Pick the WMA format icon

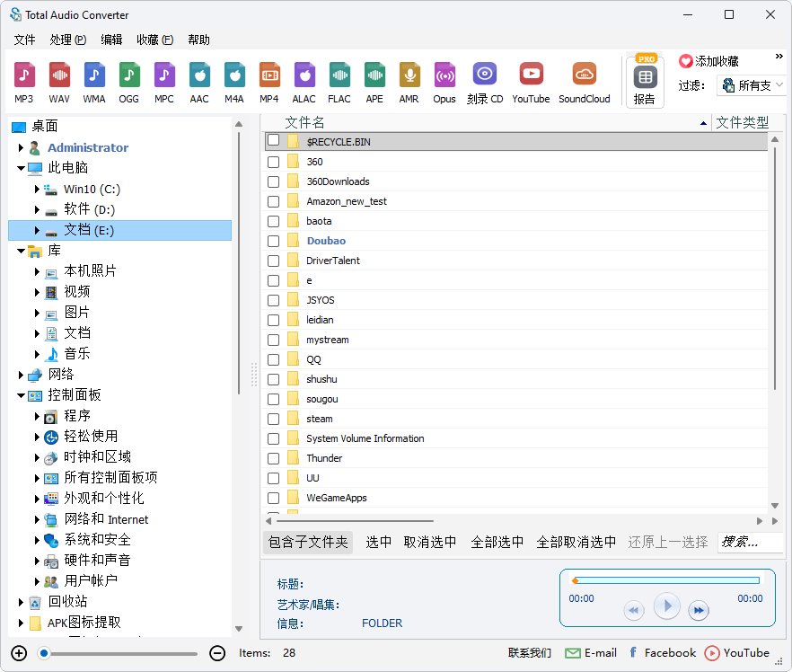[94, 83]
